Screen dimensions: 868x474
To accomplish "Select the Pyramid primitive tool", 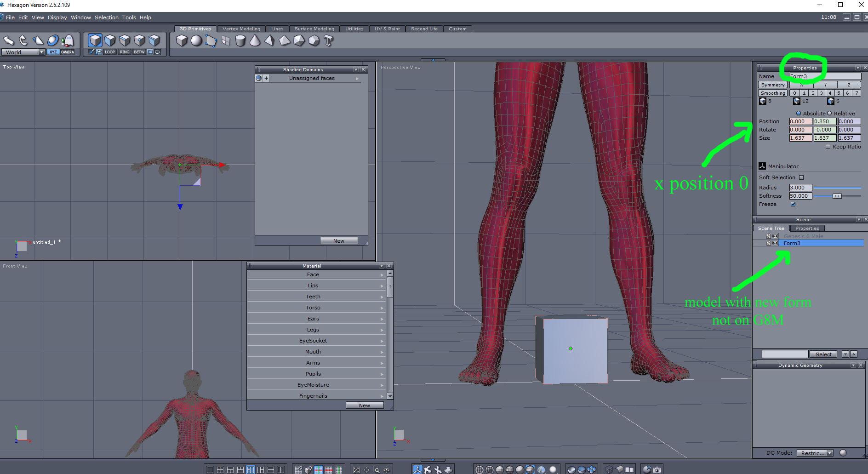I will click(269, 40).
